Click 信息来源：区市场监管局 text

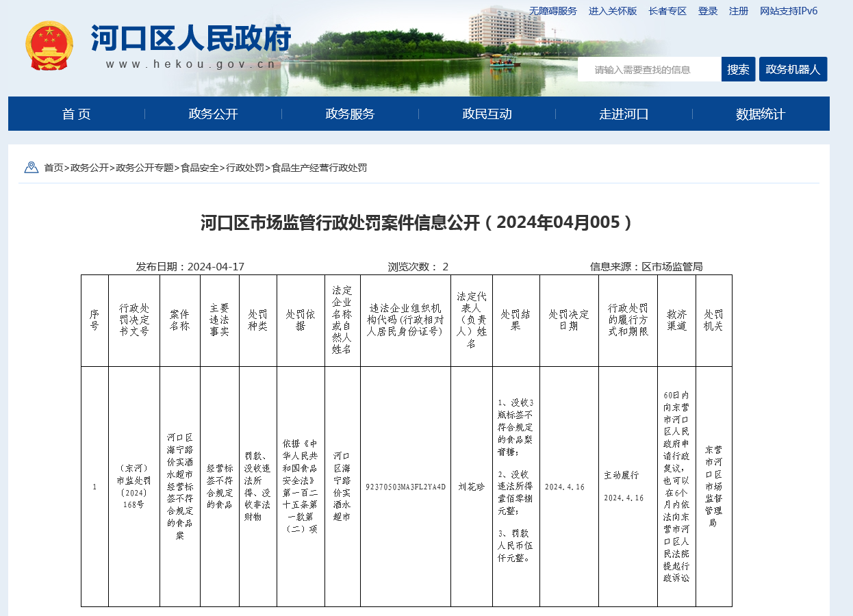tap(646, 267)
